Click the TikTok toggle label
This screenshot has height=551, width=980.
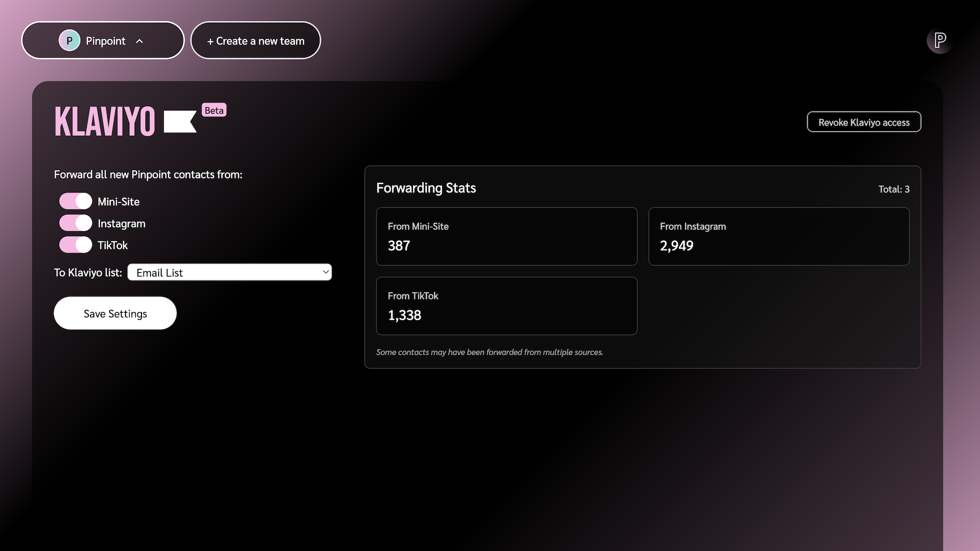pos(113,245)
